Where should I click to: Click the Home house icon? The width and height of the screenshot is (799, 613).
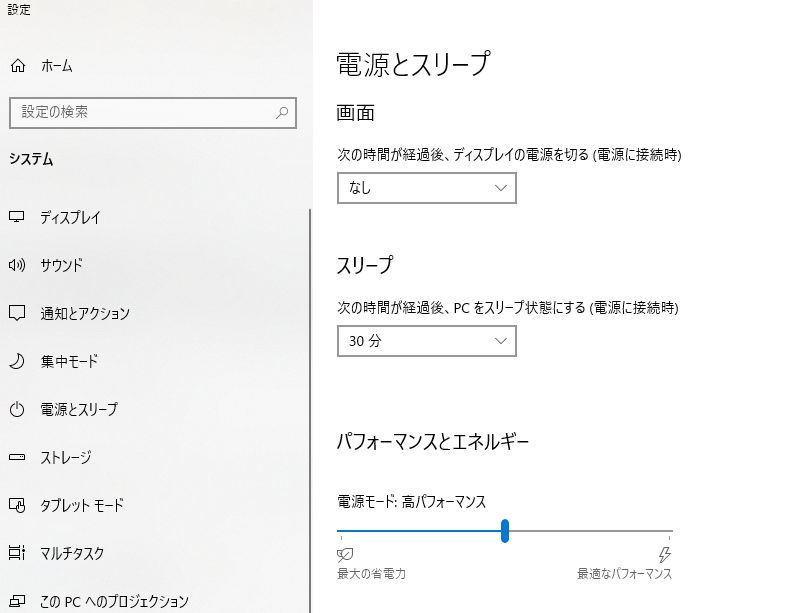pos(18,66)
